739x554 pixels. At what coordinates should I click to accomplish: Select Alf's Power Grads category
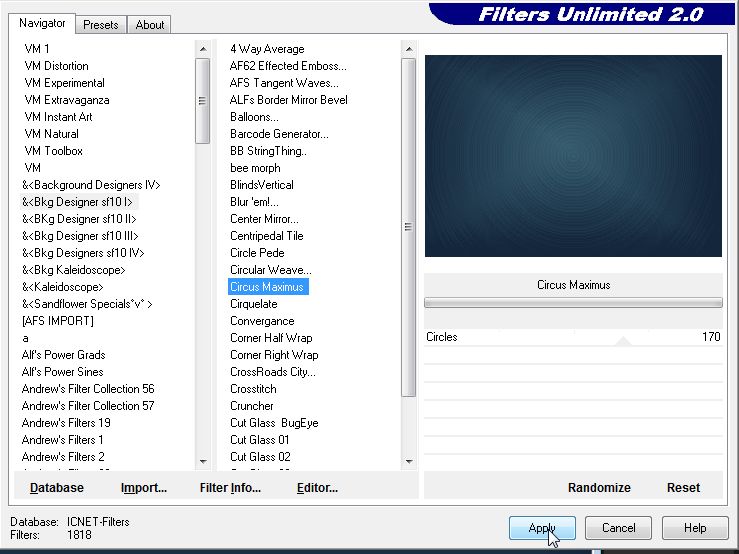click(x=64, y=355)
